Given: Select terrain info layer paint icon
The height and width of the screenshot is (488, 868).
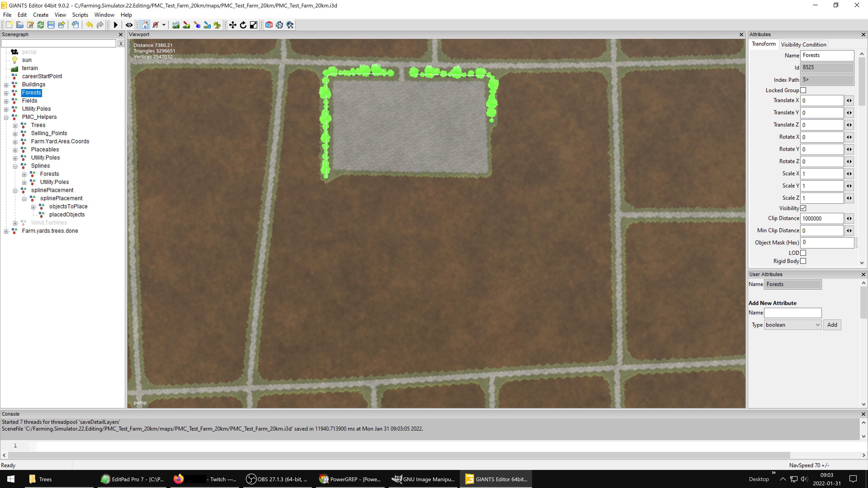Looking at the screenshot, I should (x=207, y=25).
